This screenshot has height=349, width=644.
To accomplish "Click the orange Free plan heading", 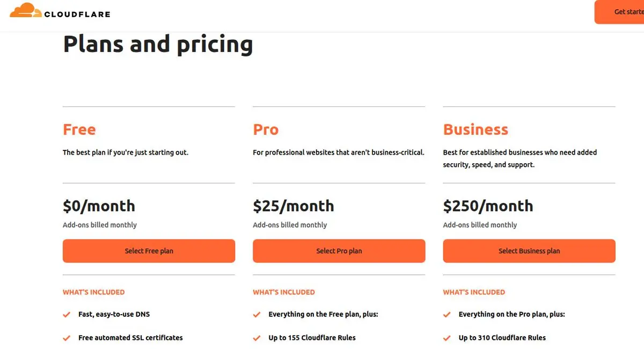I will tap(79, 129).
